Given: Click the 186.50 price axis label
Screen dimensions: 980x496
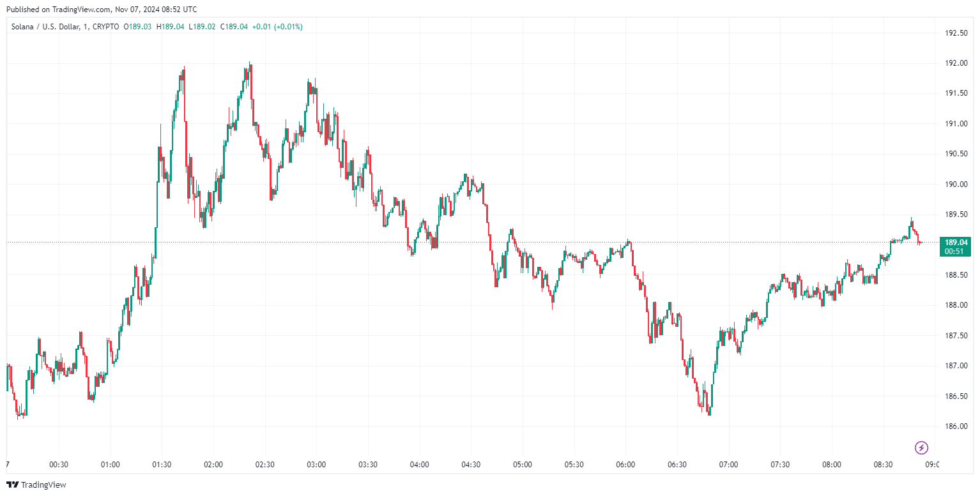Looking at the screenshot, I should (x=956, y=396).
